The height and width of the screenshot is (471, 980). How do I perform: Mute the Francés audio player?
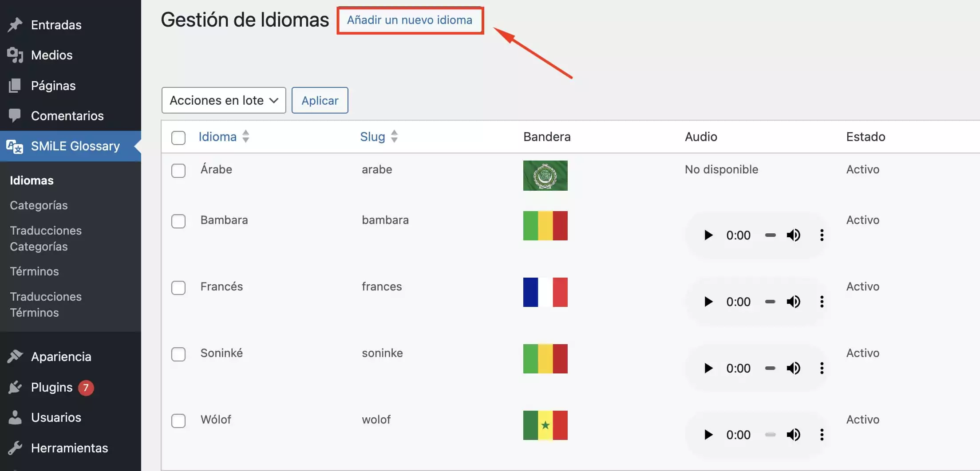coord(793,302)
